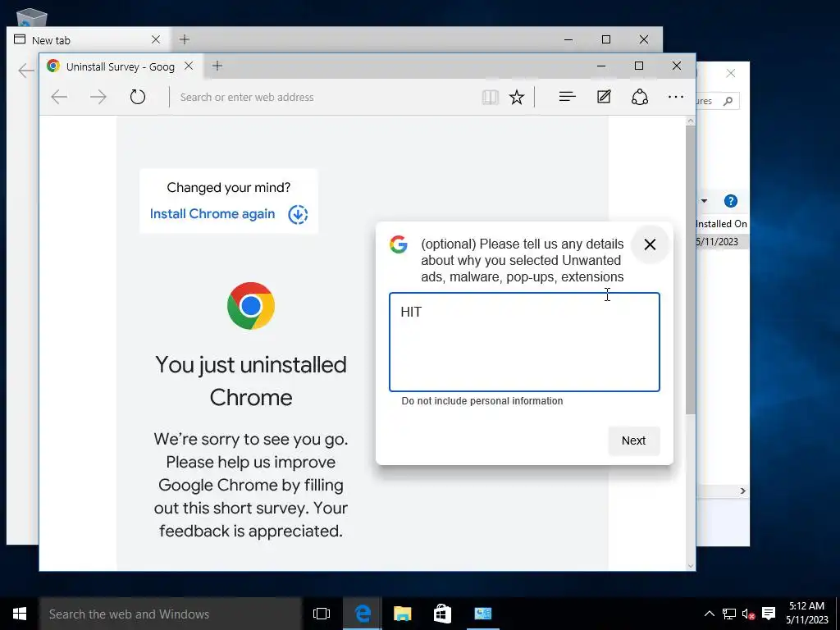Screen dimensions: 840x630
Task: Click the taskbar search box
Action: point(171,614)
